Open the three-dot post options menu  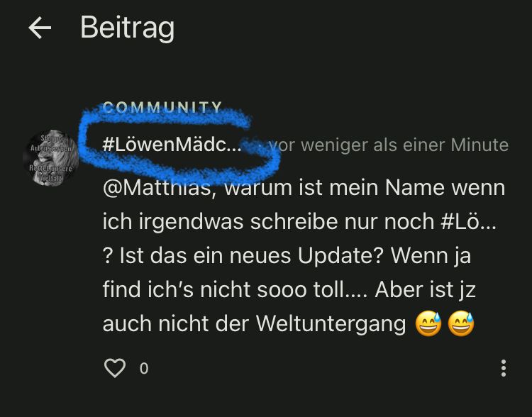[504, 368]
